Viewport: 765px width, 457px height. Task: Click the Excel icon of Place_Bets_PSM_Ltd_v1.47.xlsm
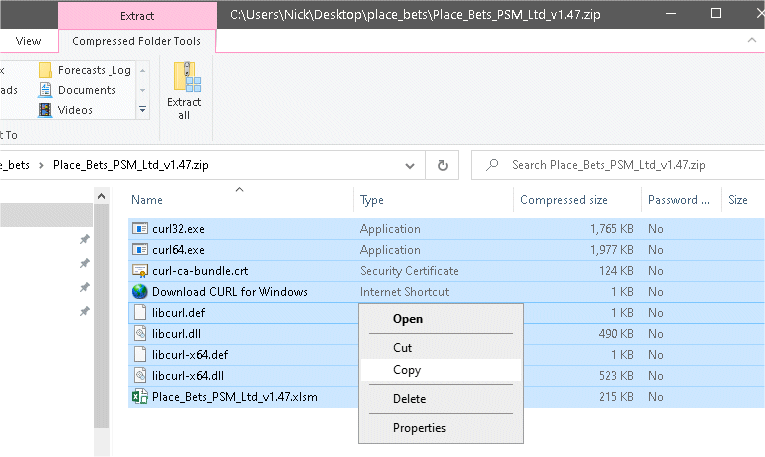(139, 397)
